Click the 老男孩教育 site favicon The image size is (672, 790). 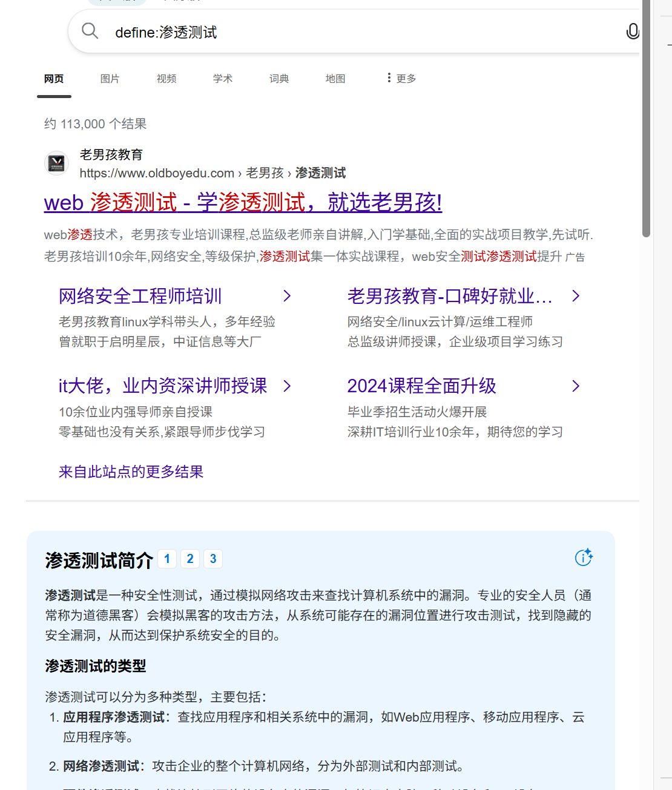[x=57, y=163]
